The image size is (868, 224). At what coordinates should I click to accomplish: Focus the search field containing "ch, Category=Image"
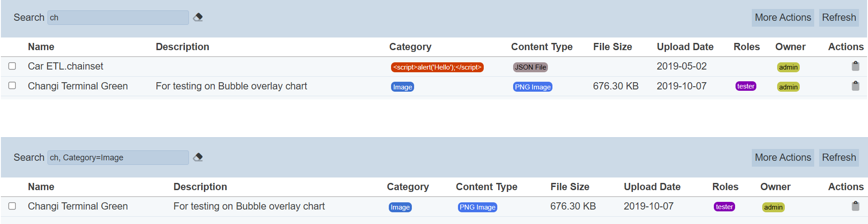118,158
